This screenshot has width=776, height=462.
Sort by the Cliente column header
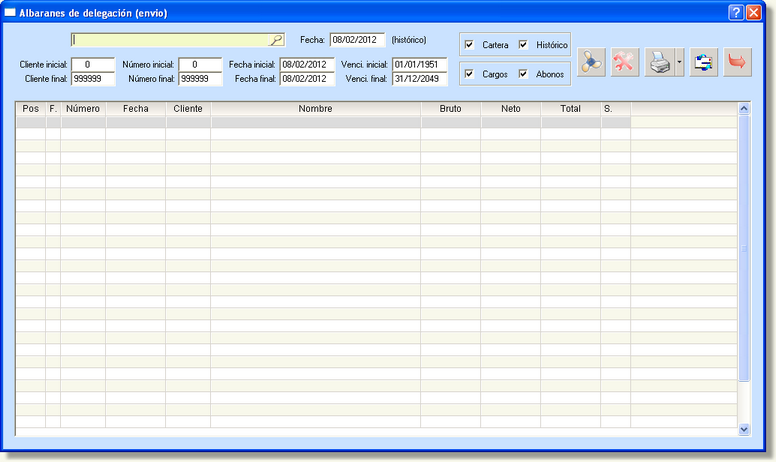[x=188, y=109]
